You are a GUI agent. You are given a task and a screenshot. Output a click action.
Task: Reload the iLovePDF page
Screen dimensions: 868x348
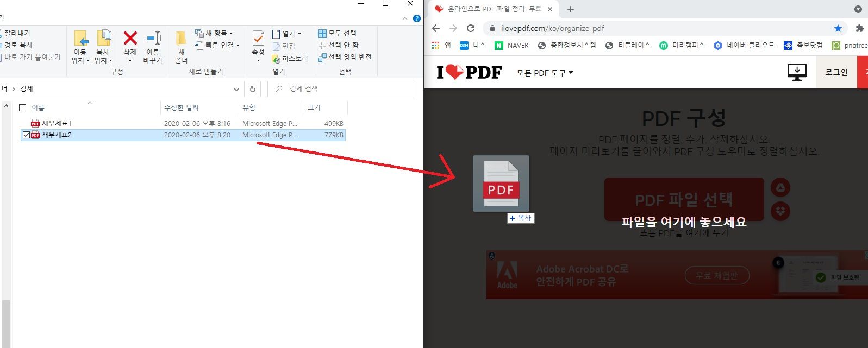click(471, 28)
